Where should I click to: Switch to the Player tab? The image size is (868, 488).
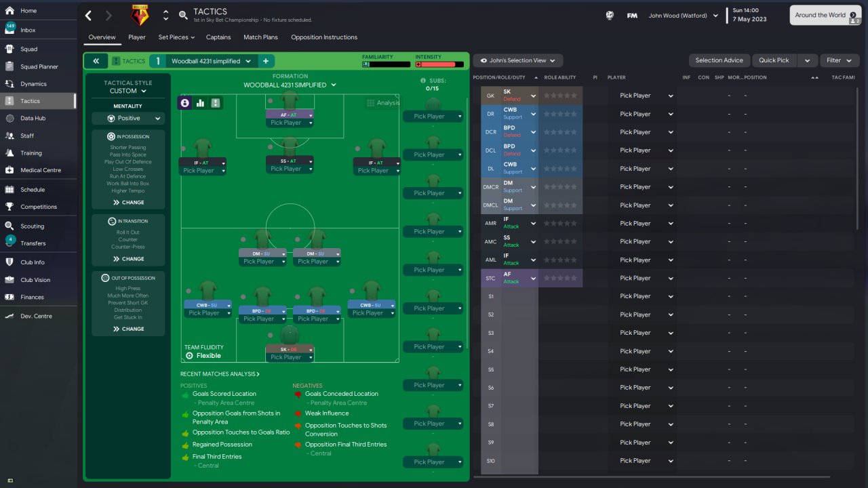137,37
